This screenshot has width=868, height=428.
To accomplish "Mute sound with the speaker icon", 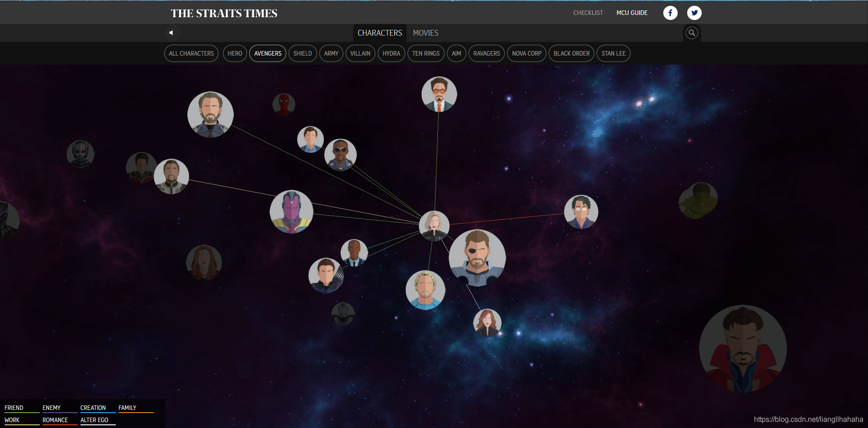I will coord(171,33).
